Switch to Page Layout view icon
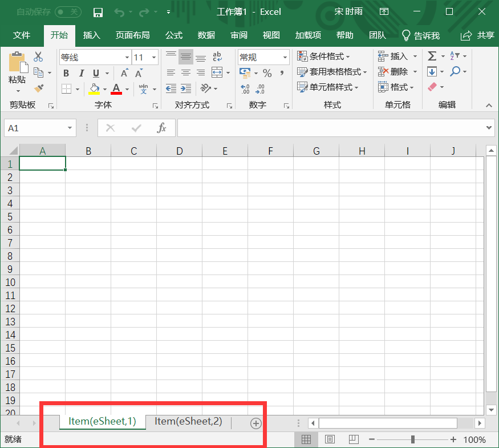 pos(330,439)
